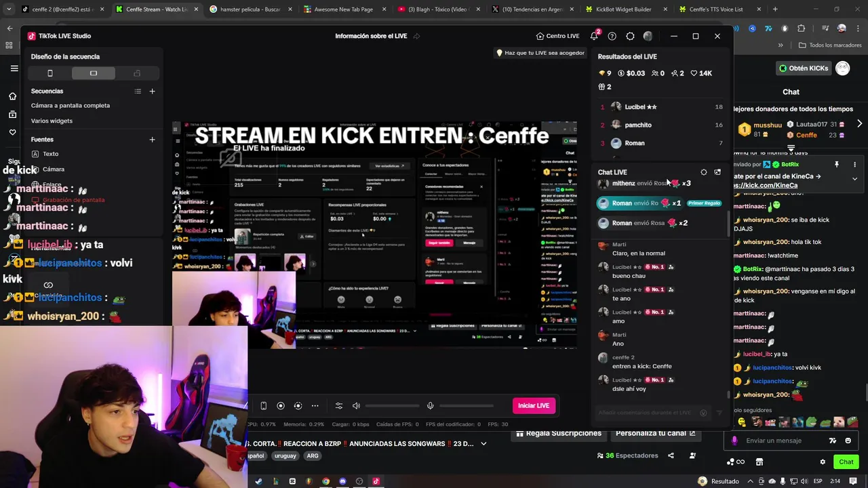Adjust the speaker volume slider

(x=393, y=406)
